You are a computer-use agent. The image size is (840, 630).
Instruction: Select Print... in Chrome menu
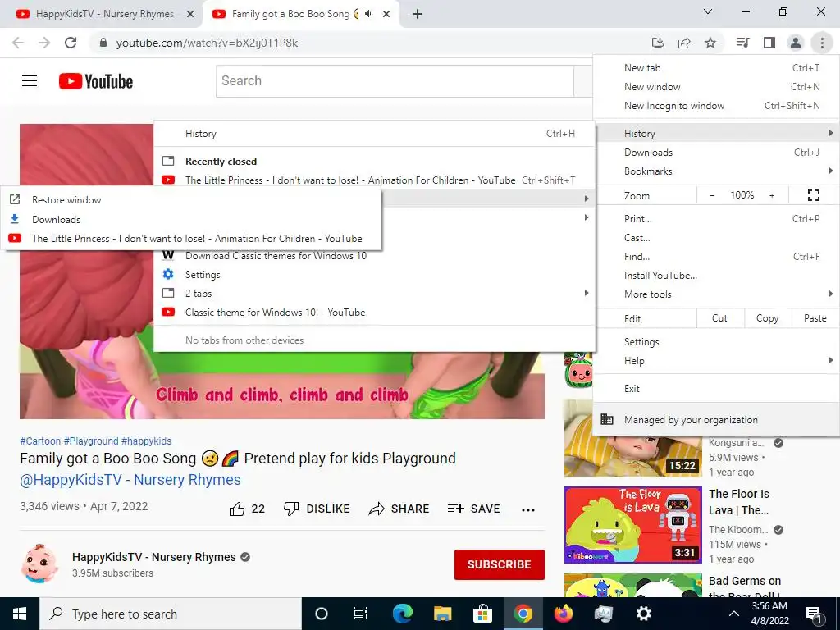click(x=716, y=218)
